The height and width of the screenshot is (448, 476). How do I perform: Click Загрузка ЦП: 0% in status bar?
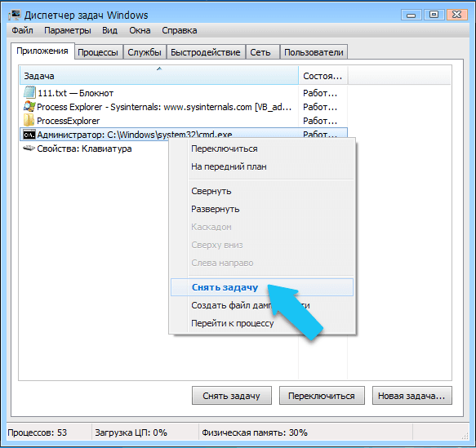[131, 432]
